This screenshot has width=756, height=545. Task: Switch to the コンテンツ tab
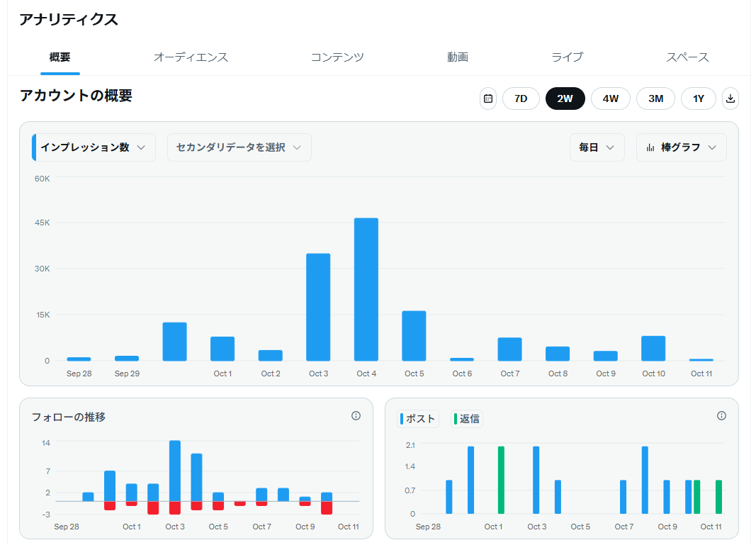[337, 57]
